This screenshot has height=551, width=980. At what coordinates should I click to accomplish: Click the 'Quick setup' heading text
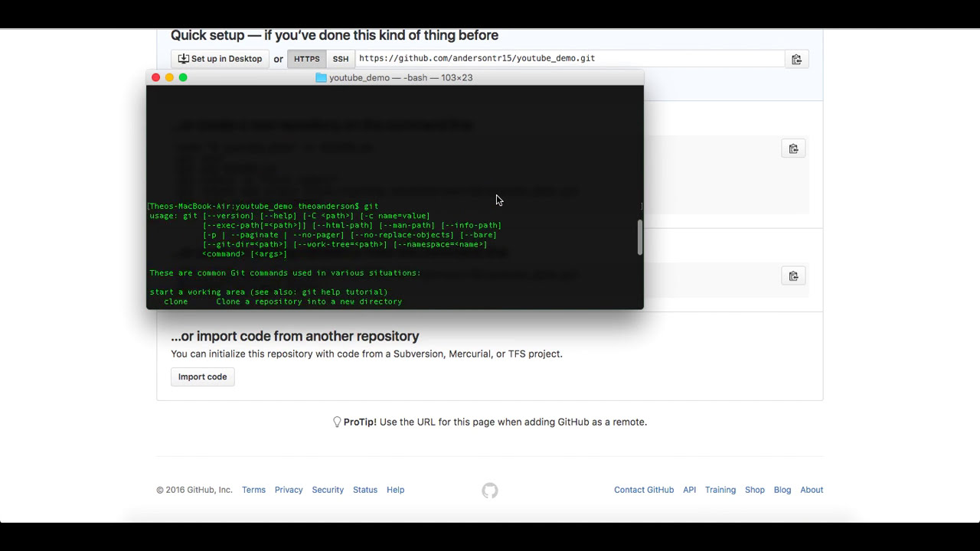335,35
